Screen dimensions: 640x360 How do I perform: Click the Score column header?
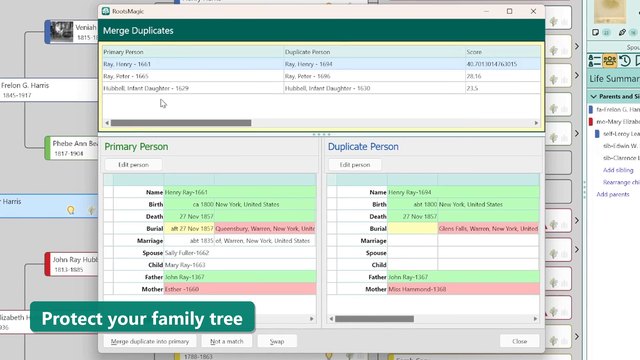coord(502,52)
